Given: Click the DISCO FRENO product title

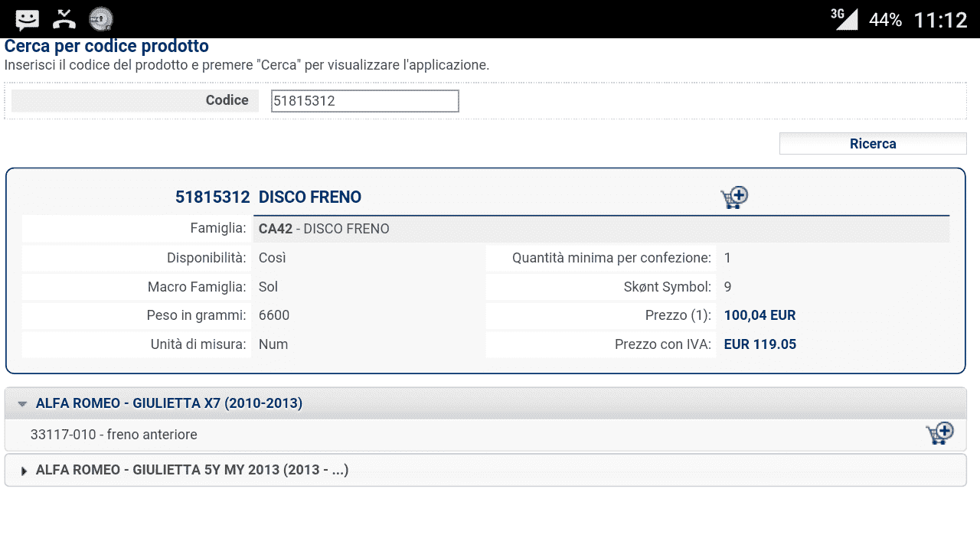Looking at the screenshot, I should coord(310,197).
